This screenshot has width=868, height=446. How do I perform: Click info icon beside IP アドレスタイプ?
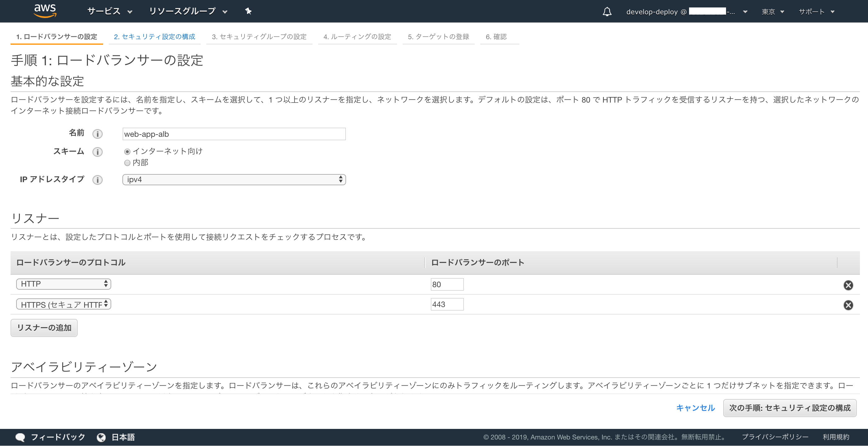pos(97,180)
